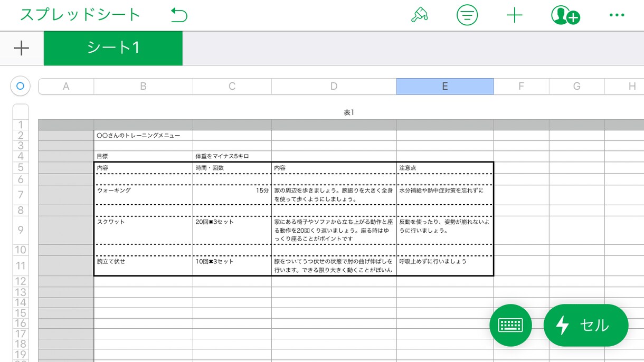644x362 pixels.
Task: Go back via スプレッドシート link
Action: point(80,15)
